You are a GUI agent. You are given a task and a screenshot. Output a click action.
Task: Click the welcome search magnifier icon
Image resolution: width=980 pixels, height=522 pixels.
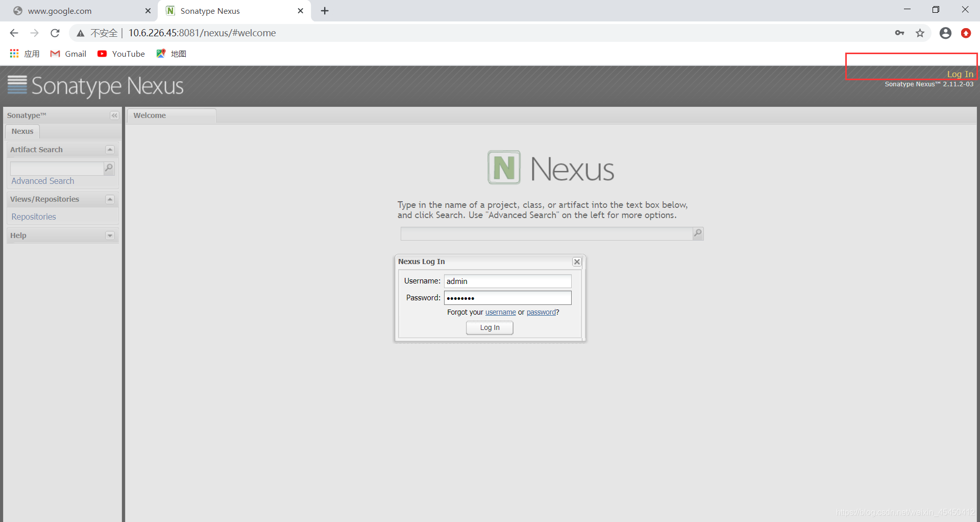point(698,233)
